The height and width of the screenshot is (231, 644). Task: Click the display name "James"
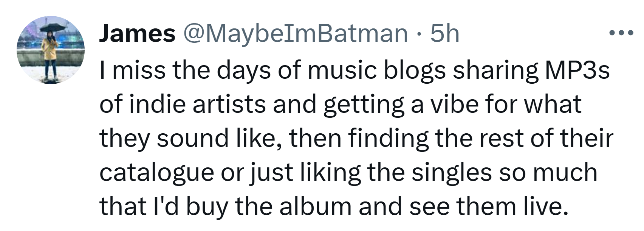(137, 33)
